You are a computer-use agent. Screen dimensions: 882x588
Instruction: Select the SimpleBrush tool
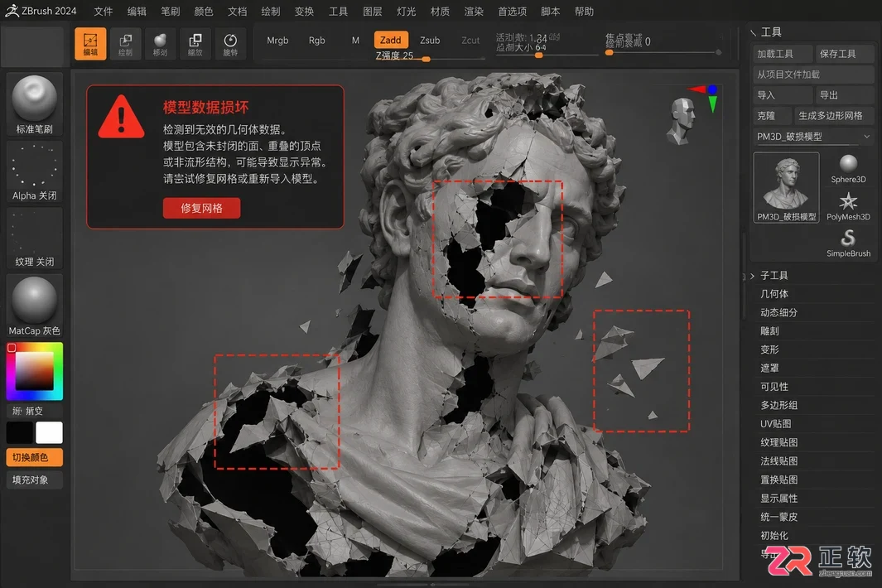point(848,243)
